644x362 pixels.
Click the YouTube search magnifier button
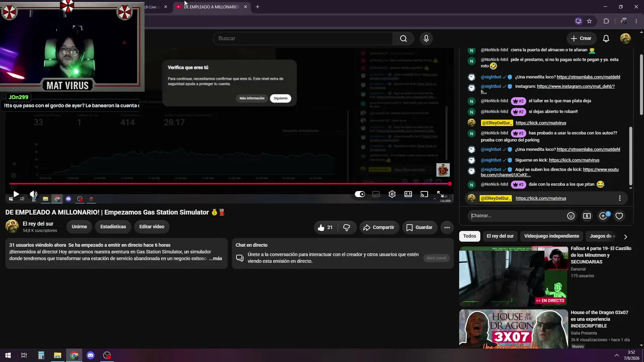[x=404, y=39]
